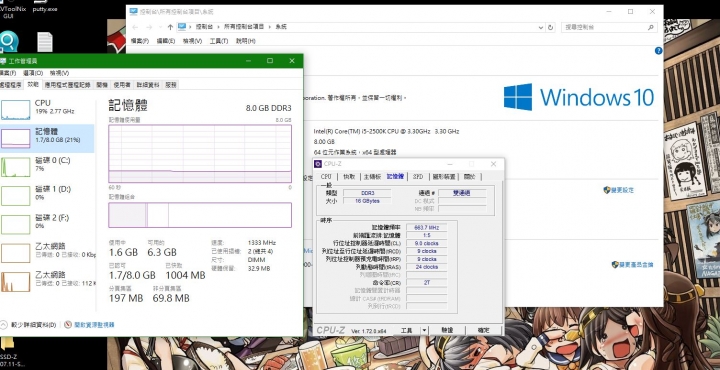Image resolution: width=720 pixels, height=370 pixels.
Task: Open the blue magnifier desktop icon
Action: (x=8, y=41)
